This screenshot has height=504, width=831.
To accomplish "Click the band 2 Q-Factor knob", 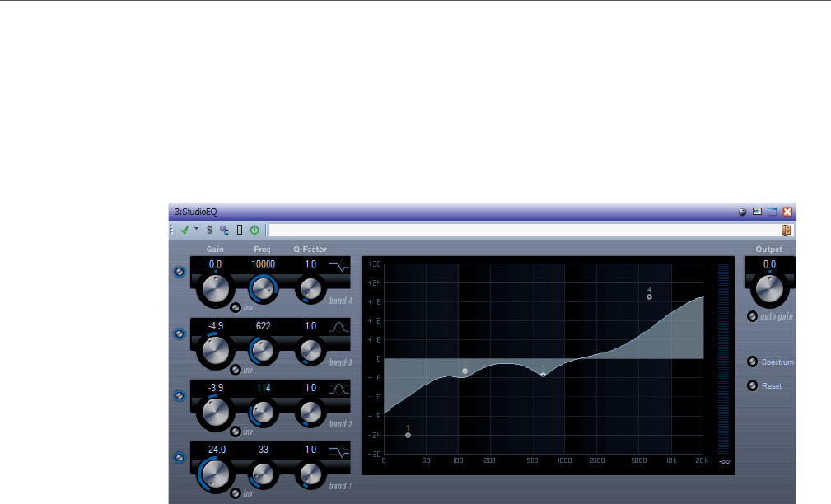I will point(310,413).
